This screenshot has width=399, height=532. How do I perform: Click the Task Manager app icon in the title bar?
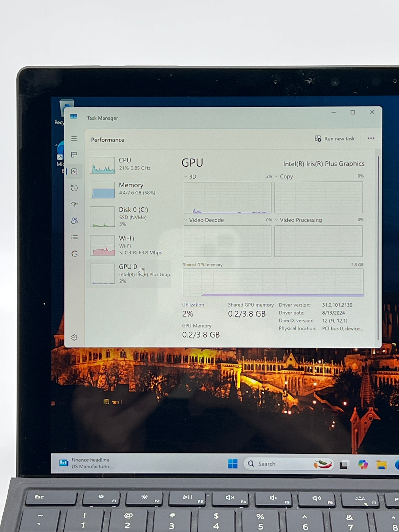[x=74, y=117]
